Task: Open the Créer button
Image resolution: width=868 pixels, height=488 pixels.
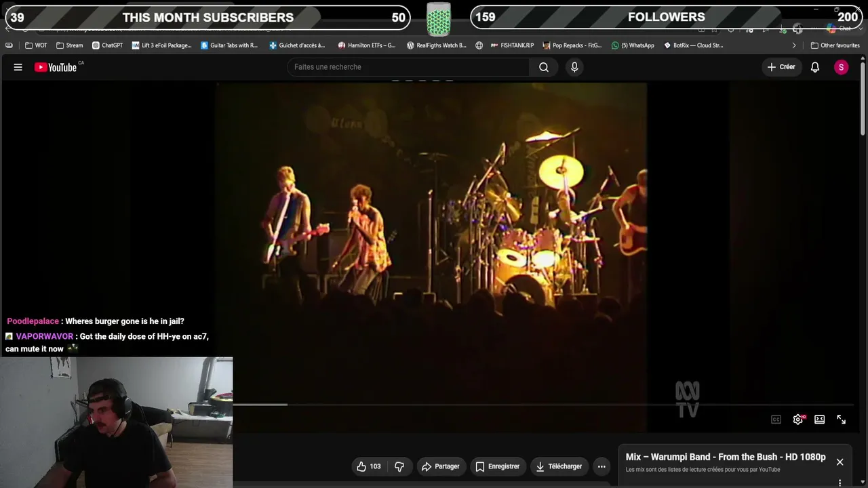Action: [x=781, y=67]
